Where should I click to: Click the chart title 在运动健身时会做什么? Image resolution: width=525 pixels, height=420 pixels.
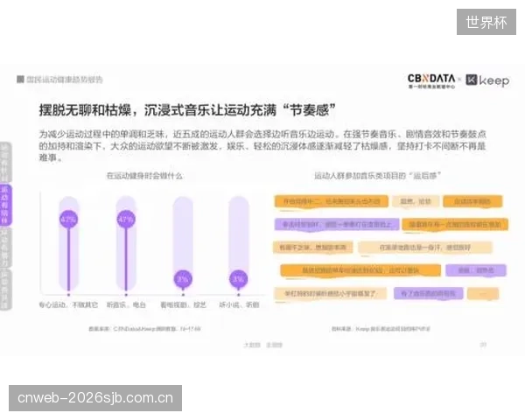coord(144,176)
